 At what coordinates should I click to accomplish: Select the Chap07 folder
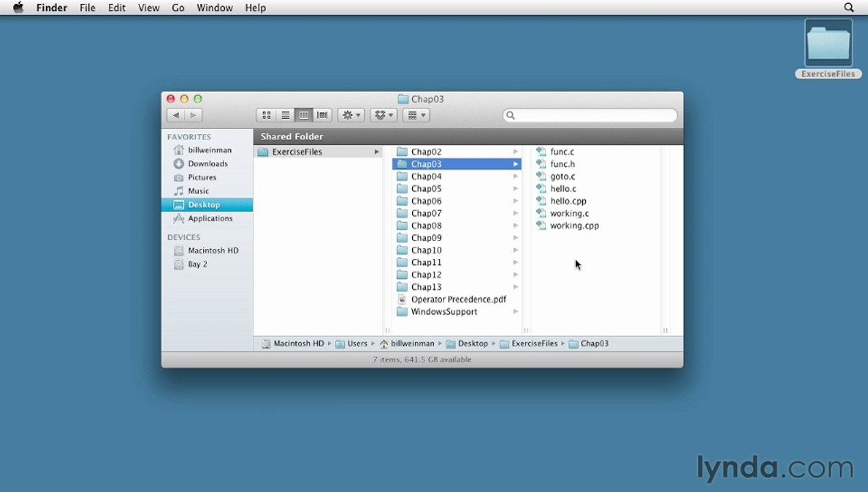457,213
